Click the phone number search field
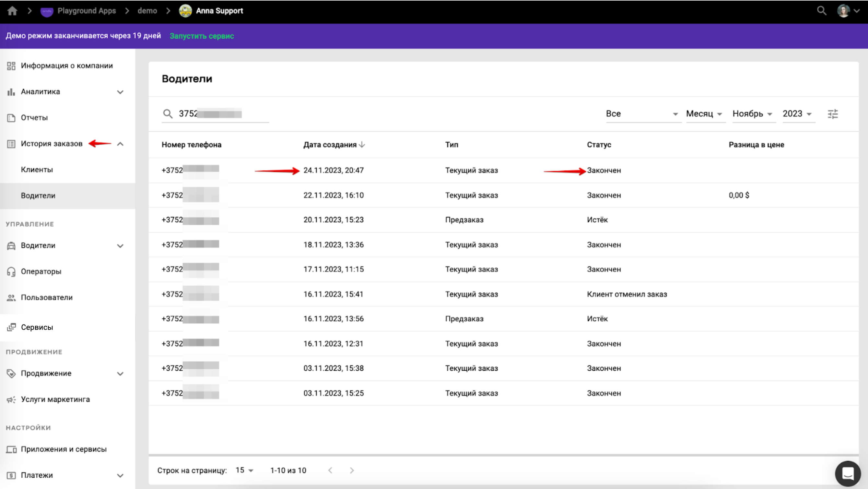Viewport: 868px width, 489px height. pos(219,114)
